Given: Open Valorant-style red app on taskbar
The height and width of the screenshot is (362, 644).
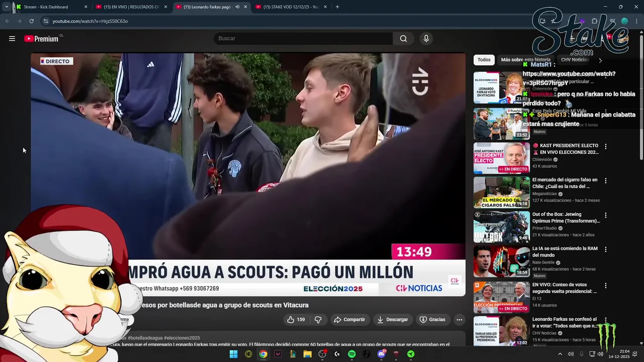Looking at the screenshot, I should tap(278, 354).
